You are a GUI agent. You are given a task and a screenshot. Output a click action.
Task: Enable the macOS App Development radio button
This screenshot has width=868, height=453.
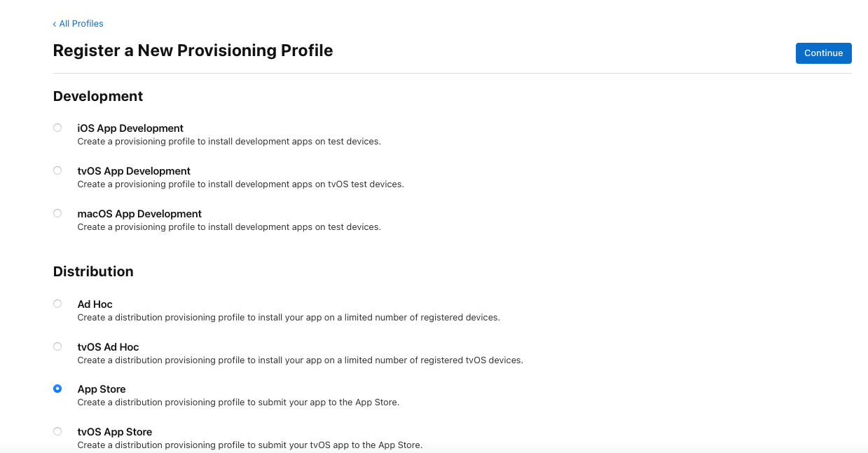[57, 213]
